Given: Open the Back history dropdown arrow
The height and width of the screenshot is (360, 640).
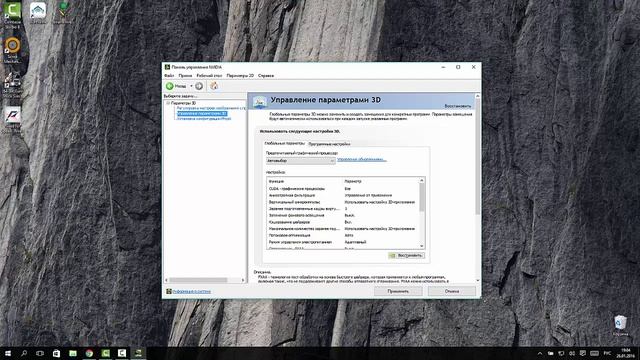Looking at the screenshot, I should [191, 86].
